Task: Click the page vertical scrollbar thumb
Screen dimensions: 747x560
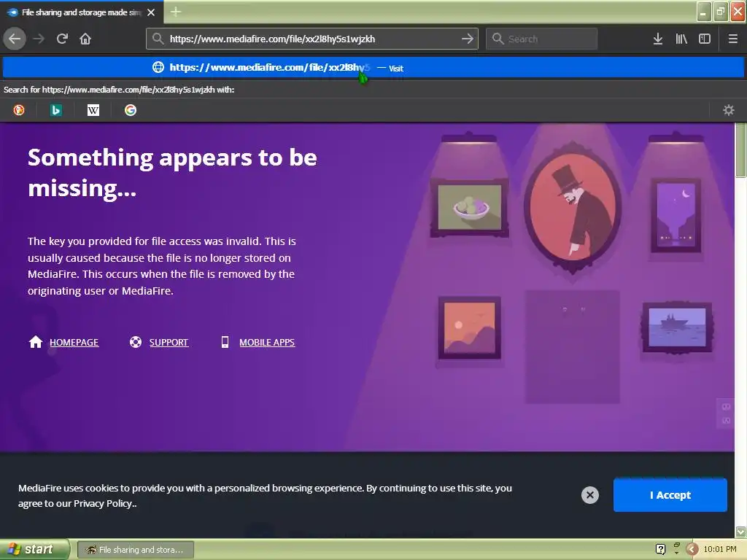Action: 741,150
